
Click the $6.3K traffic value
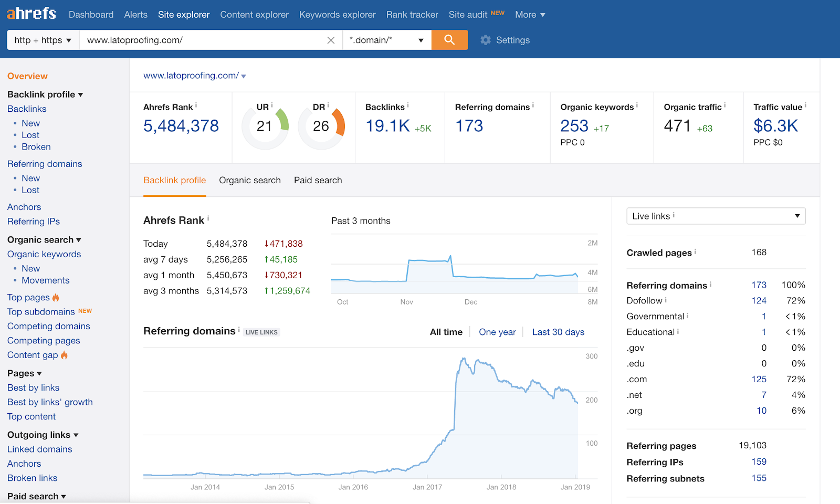pyautogui.click(x=775, y=126)
